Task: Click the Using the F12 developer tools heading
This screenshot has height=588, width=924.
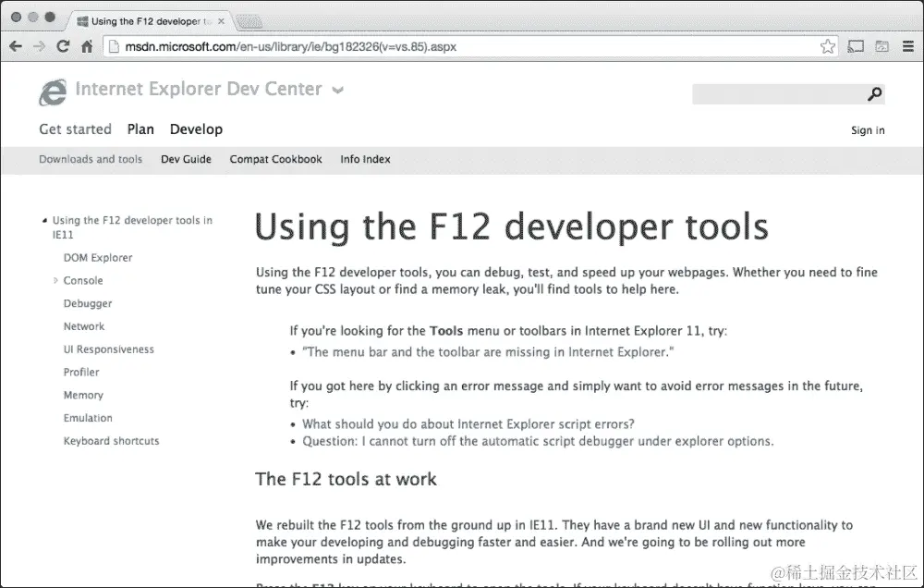Action: point(512,227)
